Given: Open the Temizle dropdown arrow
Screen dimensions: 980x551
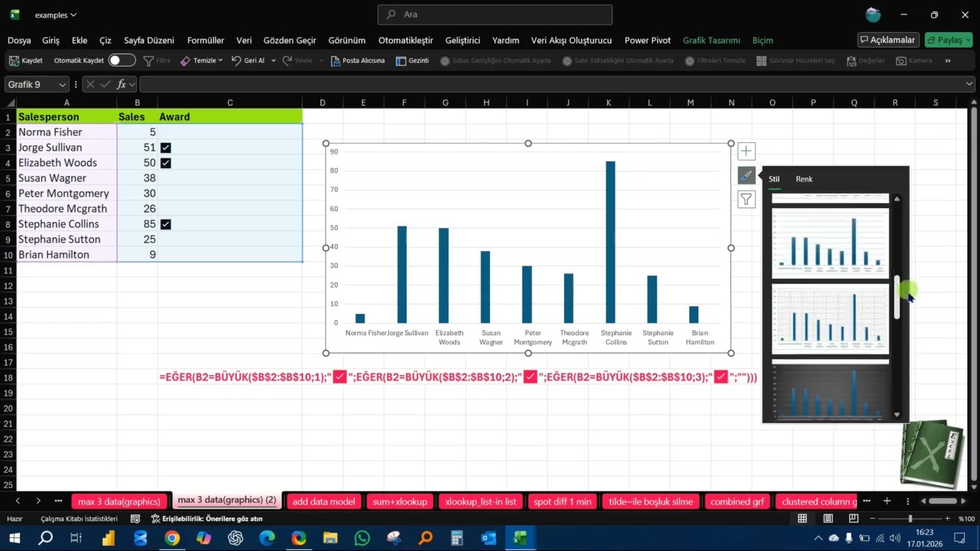Looking at the screenshot, I should coord(220,60).
